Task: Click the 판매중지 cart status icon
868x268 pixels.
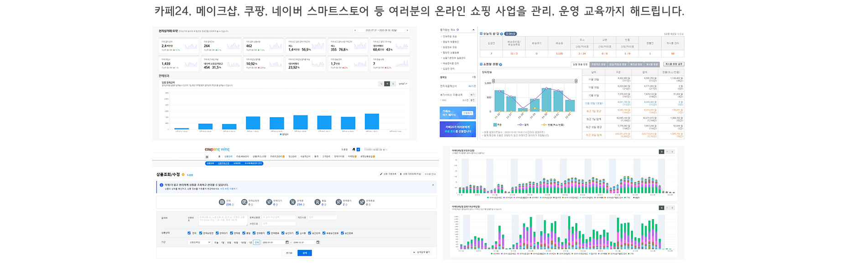Action: point(338,202)
